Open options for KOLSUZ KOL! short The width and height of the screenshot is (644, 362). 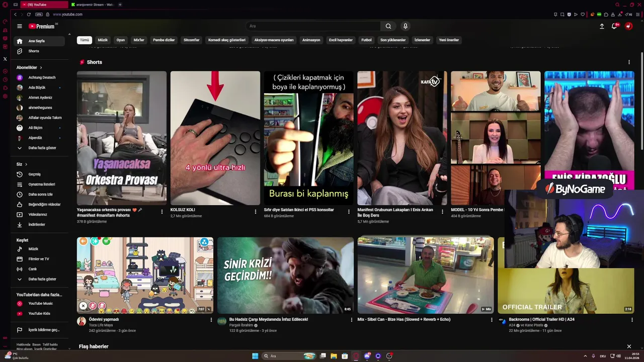[255, 212]
